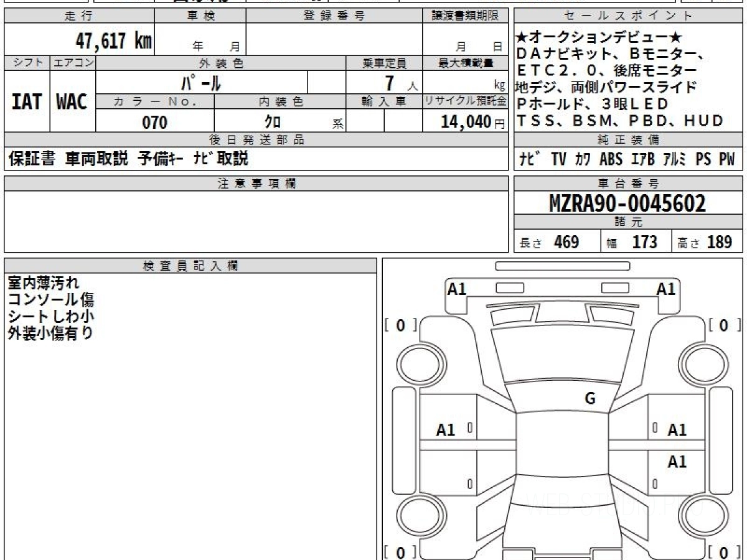Click the color number 070

pos(155,123)
